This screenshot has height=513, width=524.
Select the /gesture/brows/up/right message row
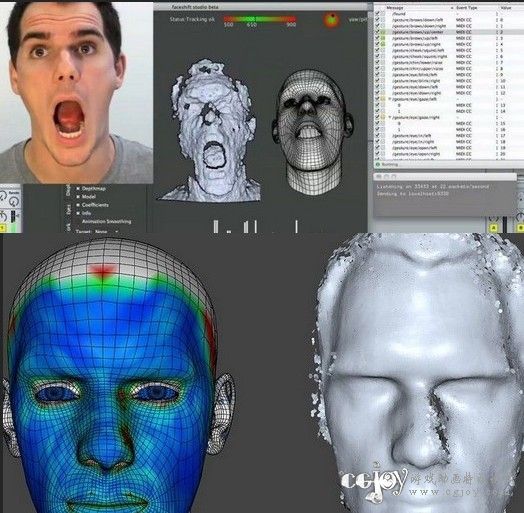tap(448, 44)
